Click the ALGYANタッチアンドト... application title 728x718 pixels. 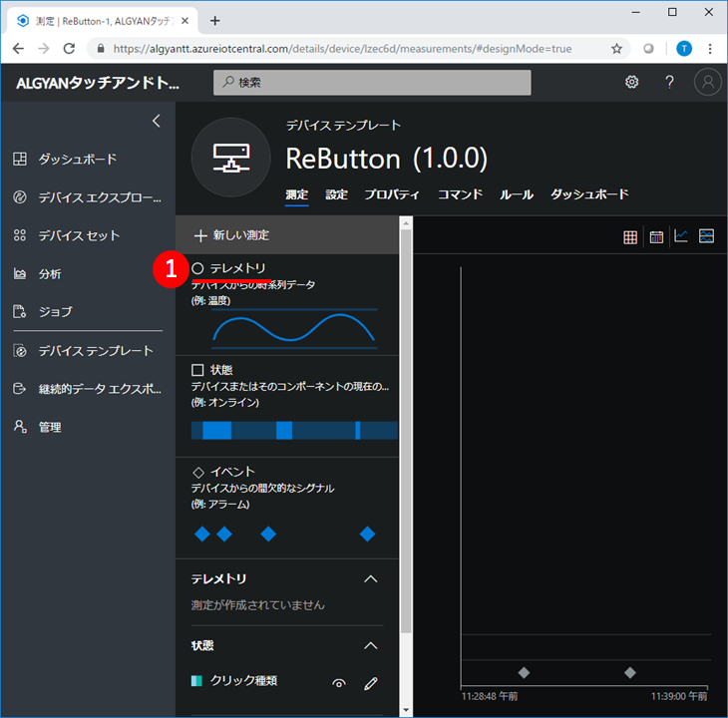pyautogui.click(x=98, y=83)
